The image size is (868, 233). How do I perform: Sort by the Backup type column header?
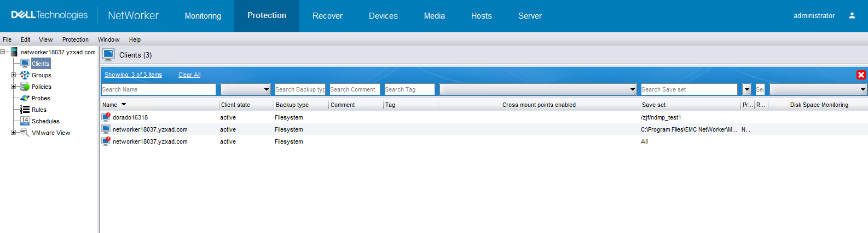(301, 105)
